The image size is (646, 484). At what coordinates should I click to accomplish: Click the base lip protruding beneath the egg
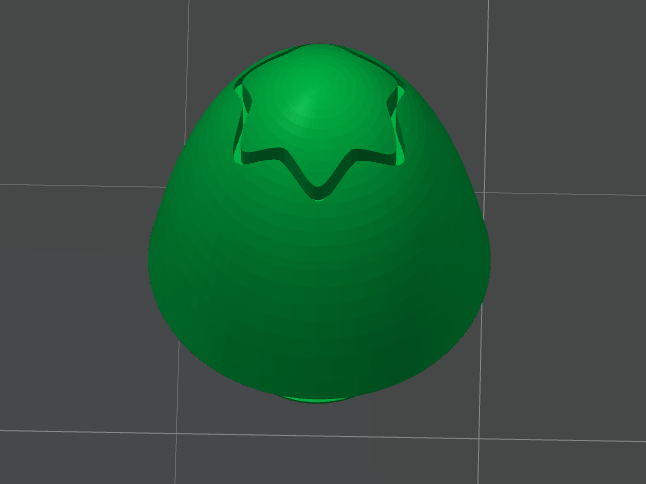pyautogui.click(x=316, y=400)
